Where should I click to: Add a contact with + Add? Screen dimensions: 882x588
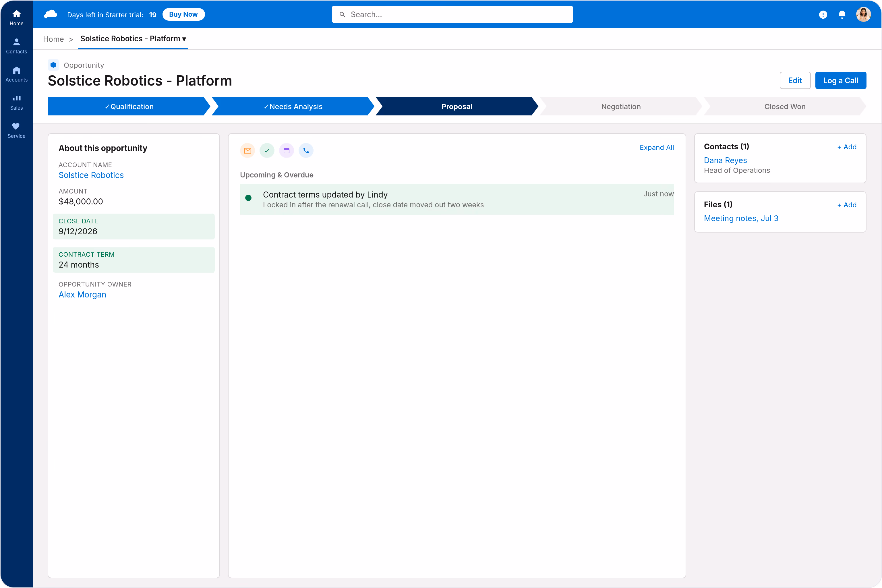click(847, 147)
